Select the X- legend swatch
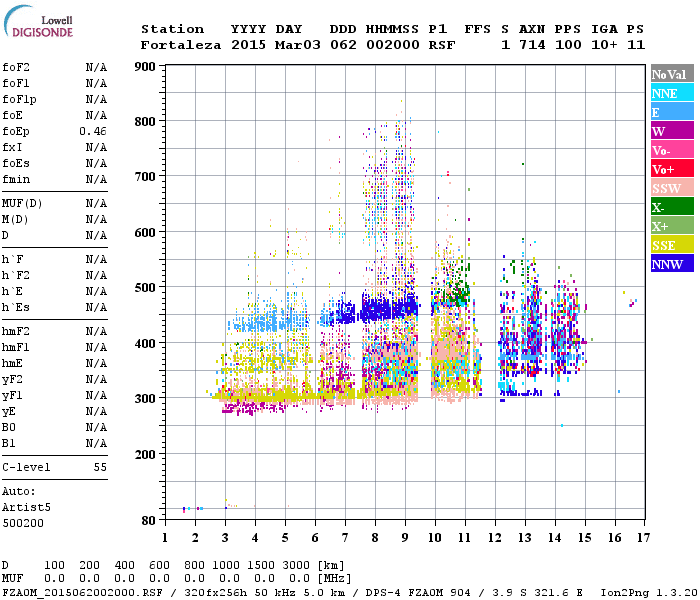700x600 pixels. coord(672,207)
